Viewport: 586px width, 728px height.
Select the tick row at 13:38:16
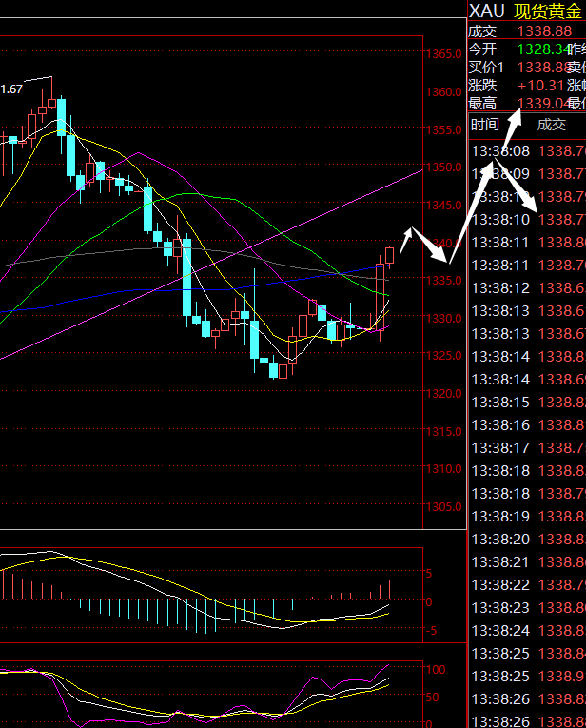pyautogui.click(x=529, y=424)
